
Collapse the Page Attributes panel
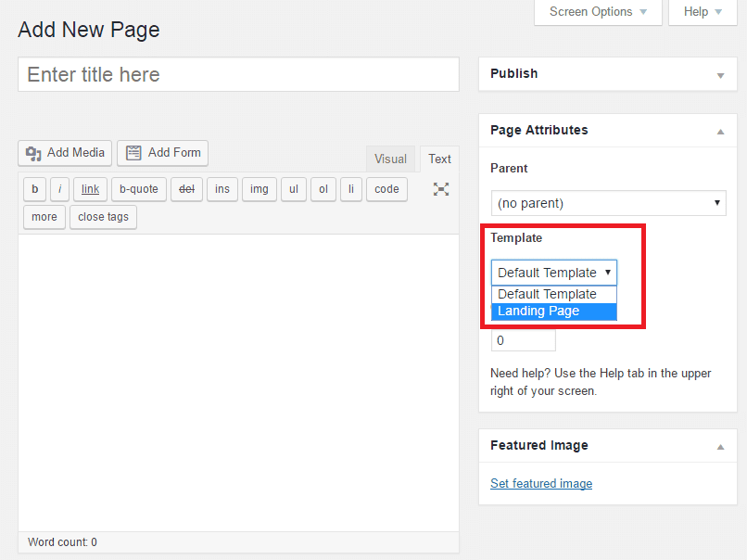pyautogui.click(x=721, y=131)
